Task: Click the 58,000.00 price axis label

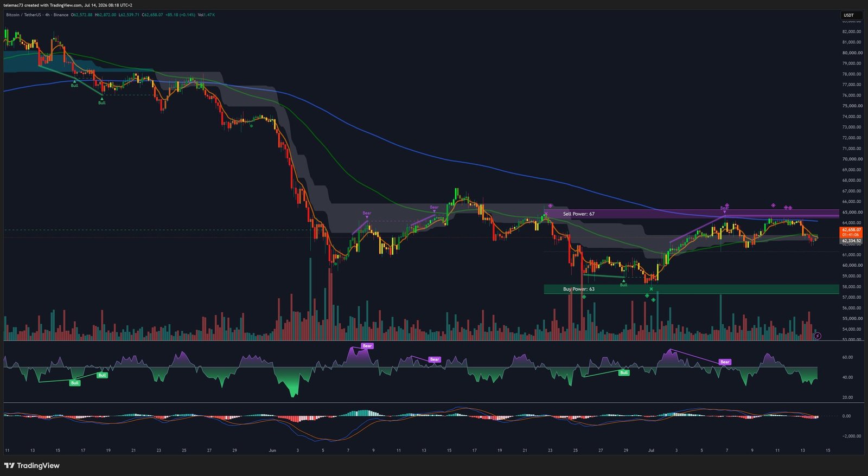Action: (852, 286)
